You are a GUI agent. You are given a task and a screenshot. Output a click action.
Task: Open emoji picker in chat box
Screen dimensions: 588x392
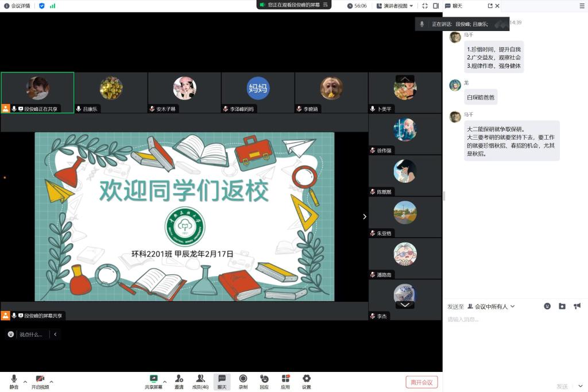[x=547, y=306]
